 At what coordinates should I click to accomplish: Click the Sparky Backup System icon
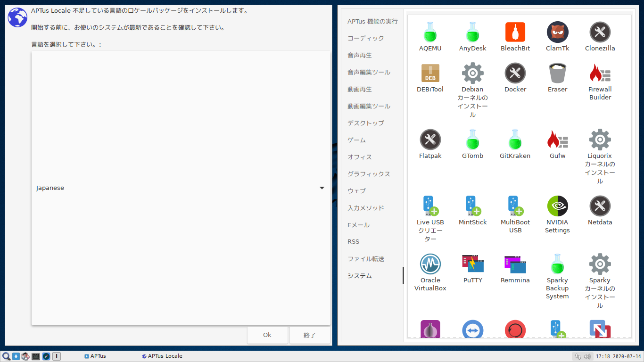coord(557,264)
